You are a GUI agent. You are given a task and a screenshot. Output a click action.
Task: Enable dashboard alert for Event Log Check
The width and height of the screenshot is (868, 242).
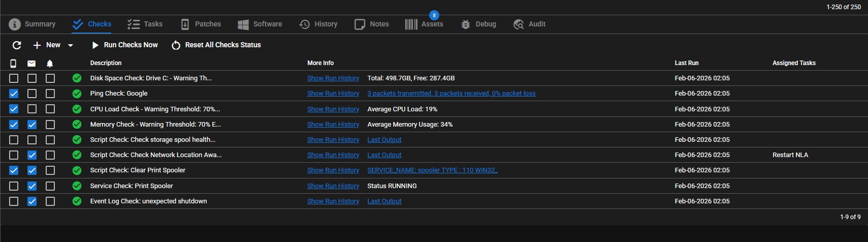coord(50,201)
